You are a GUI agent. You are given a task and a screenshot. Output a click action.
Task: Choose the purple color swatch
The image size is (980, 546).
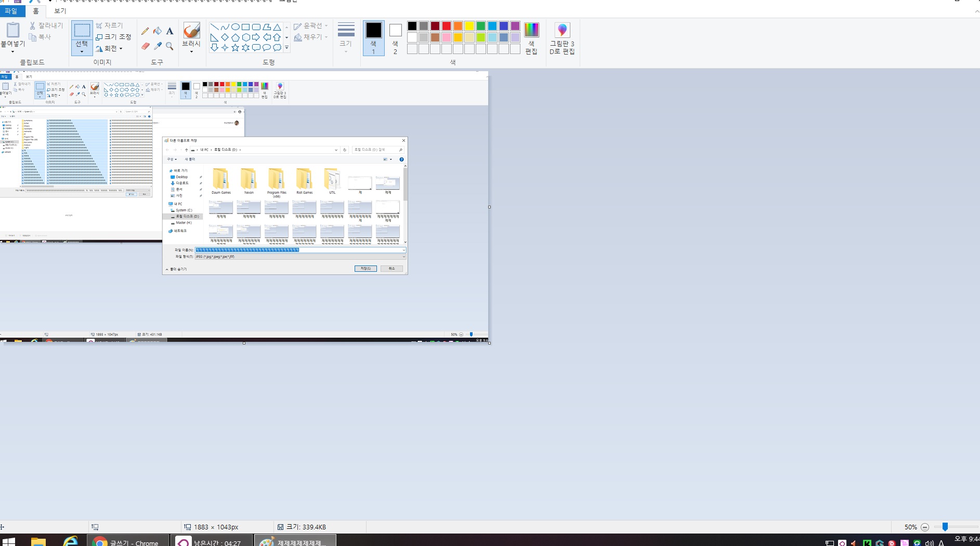coord(515,26)
